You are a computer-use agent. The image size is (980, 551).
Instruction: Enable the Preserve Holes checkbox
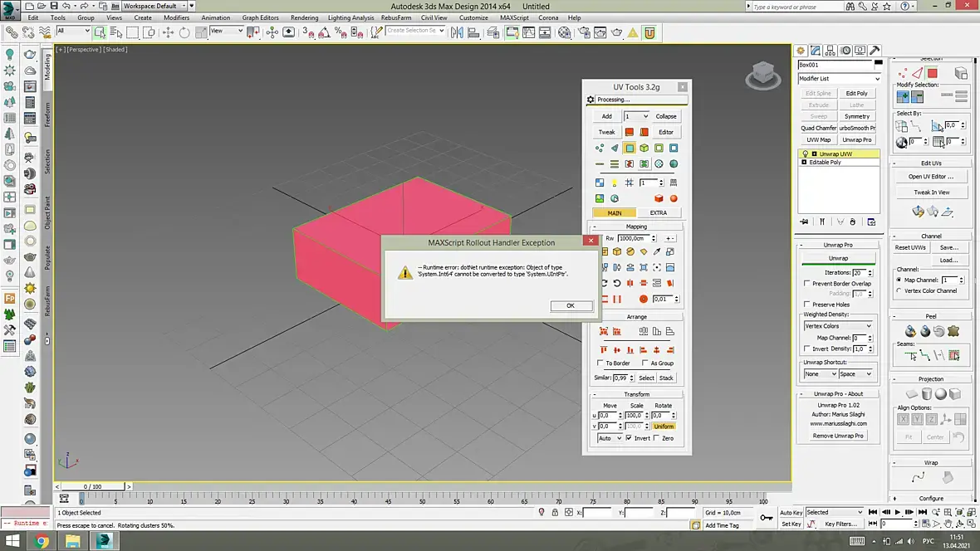click(x=807, y=305)
